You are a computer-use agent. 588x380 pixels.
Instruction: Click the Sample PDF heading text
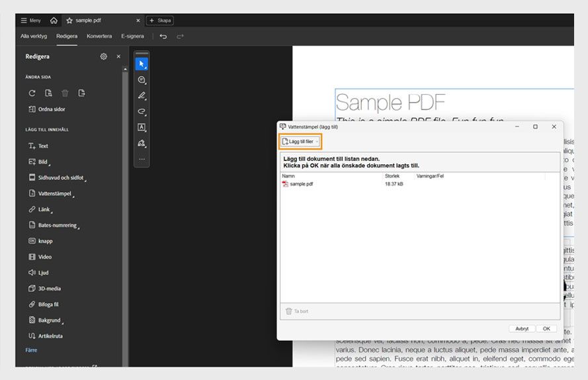390,103
